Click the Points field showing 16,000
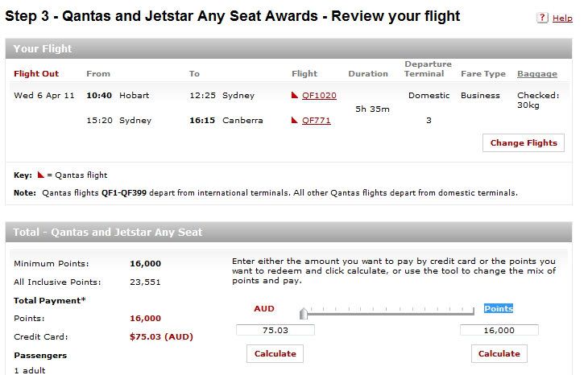 click(499, 330)
